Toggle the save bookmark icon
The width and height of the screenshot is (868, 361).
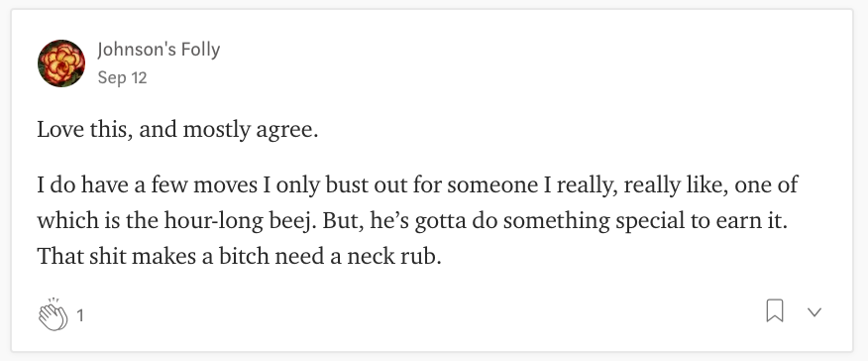(x=775, y=310)
